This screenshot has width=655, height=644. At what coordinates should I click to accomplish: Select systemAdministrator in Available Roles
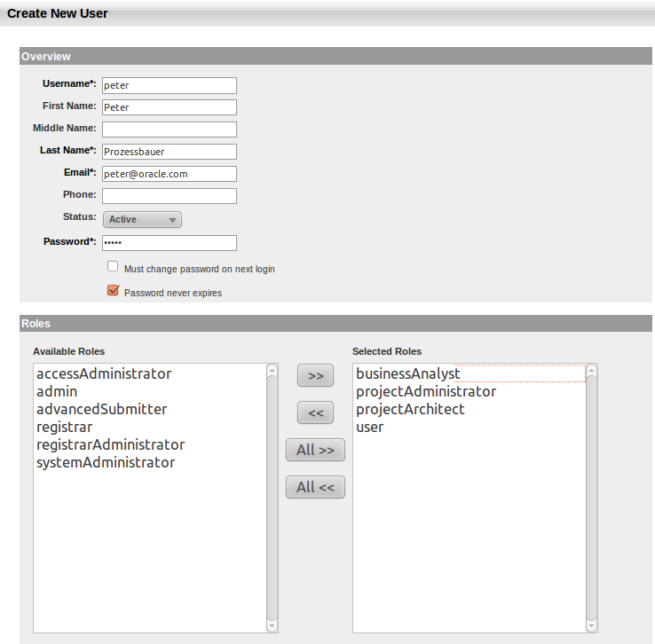(x=150, y=462)
